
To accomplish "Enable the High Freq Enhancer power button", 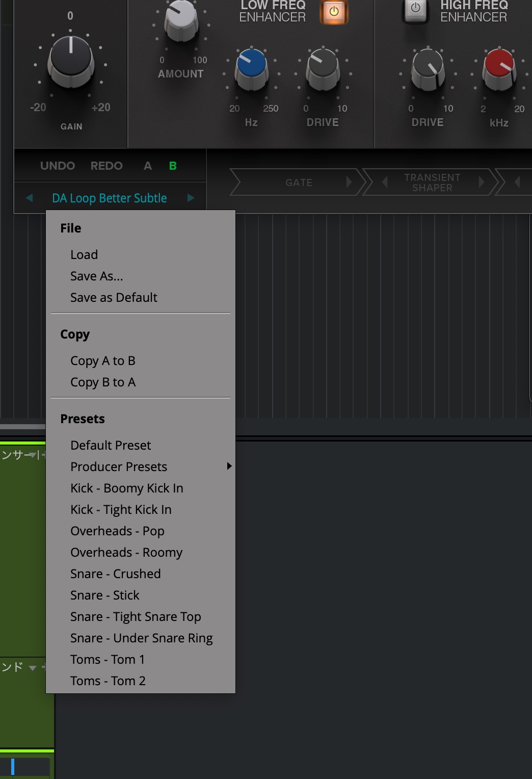I will [415, 9].
